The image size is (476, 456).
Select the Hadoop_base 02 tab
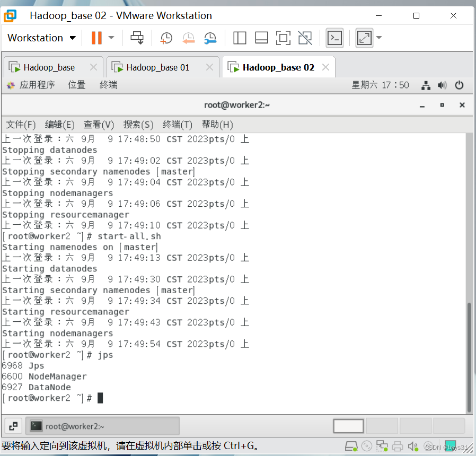[278, 67]
